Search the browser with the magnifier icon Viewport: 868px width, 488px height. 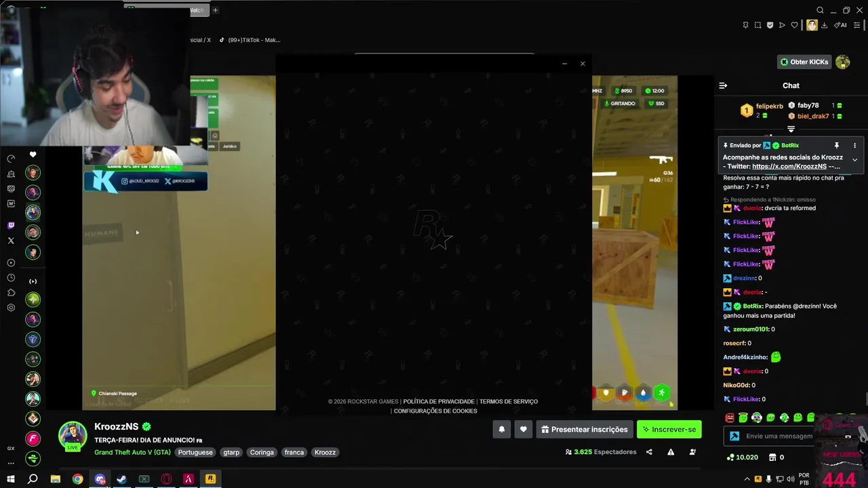[x=820, y=10]
